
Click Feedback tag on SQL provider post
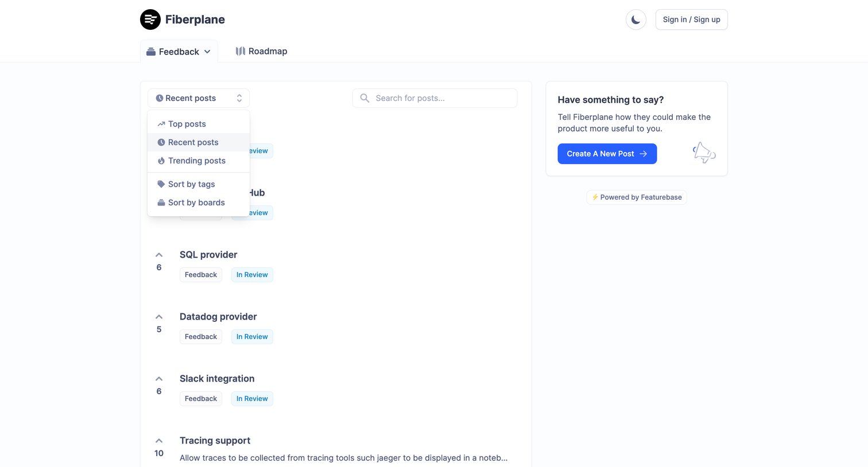click(x=201, y=275)
